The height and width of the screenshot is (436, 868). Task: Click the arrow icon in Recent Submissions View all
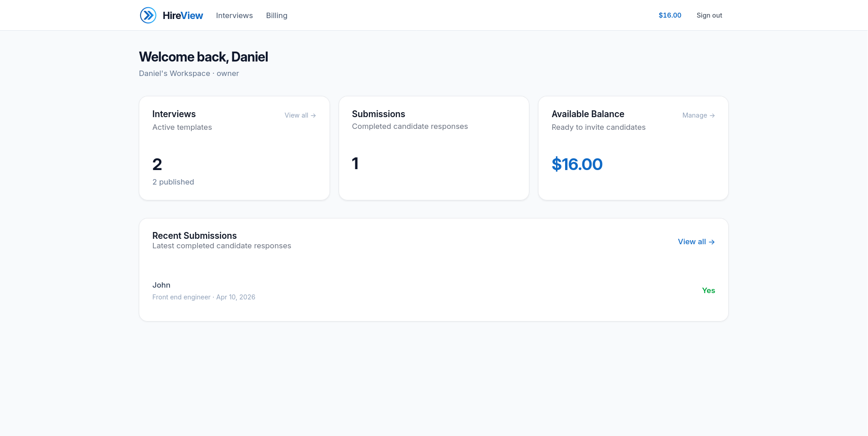(712, 242)
